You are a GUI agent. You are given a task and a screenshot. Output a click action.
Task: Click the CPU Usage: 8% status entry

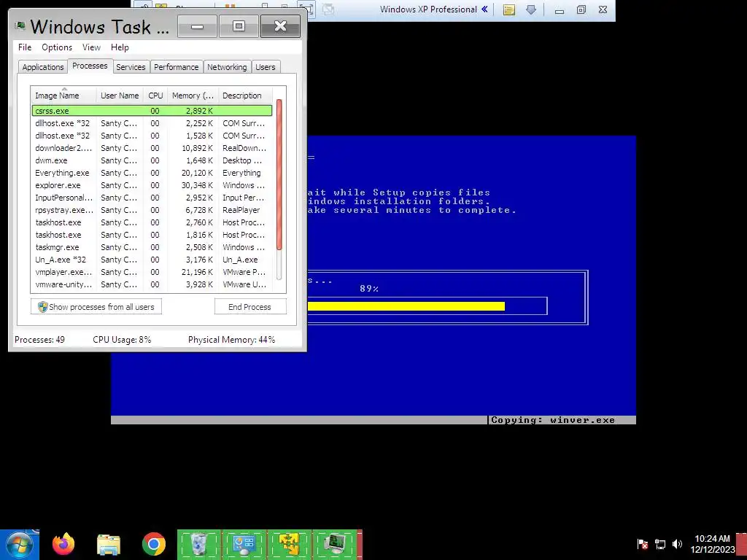122,340
